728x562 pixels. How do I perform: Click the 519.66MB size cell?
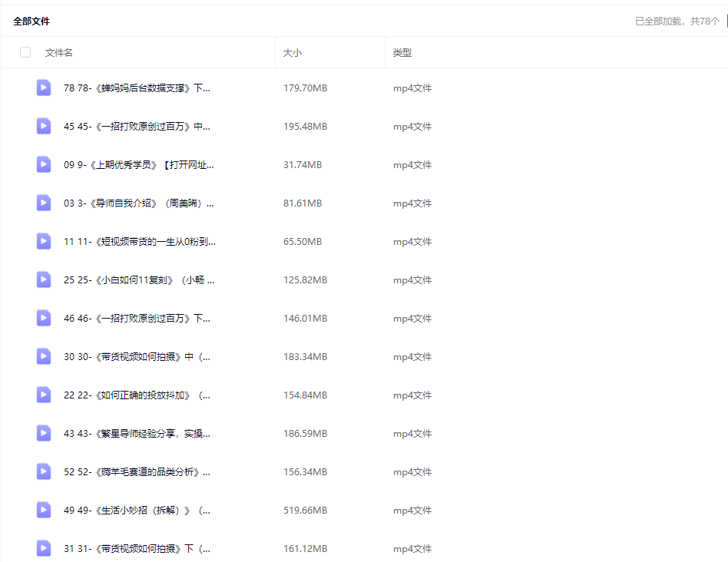305,511
